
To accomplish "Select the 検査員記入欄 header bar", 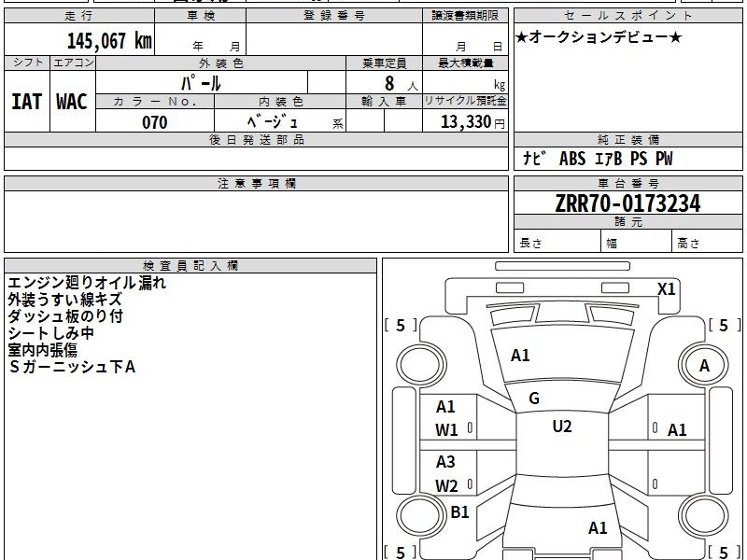I will click(x=190, y=266).
